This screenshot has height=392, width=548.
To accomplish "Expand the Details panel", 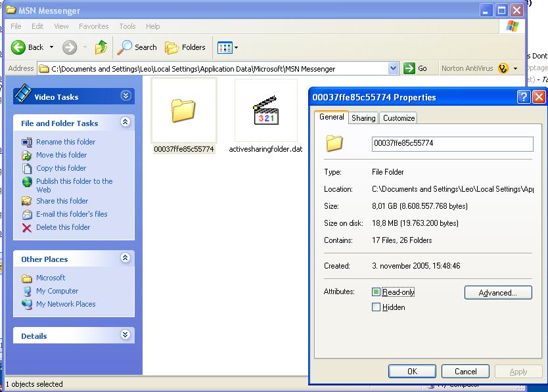I will tap(126, 336).
